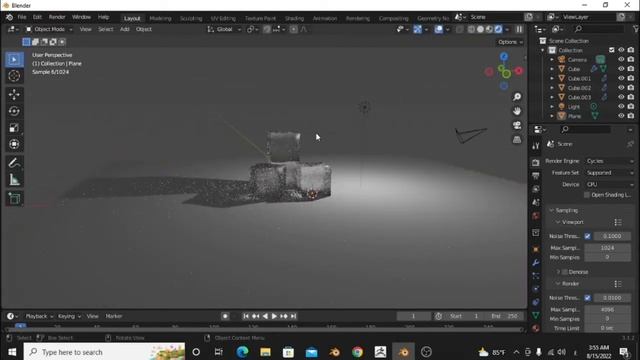
Task: Open Device CPU dropdown
Action: coord(610,184)
